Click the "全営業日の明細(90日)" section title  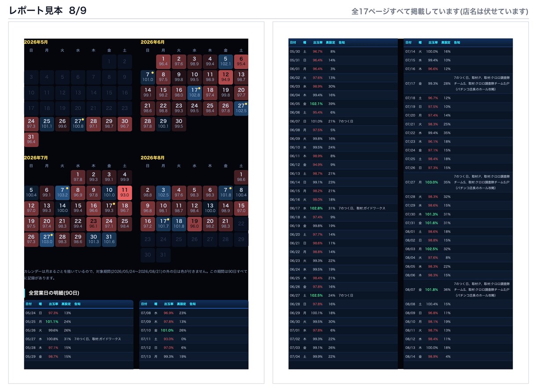tap(54, 293)
